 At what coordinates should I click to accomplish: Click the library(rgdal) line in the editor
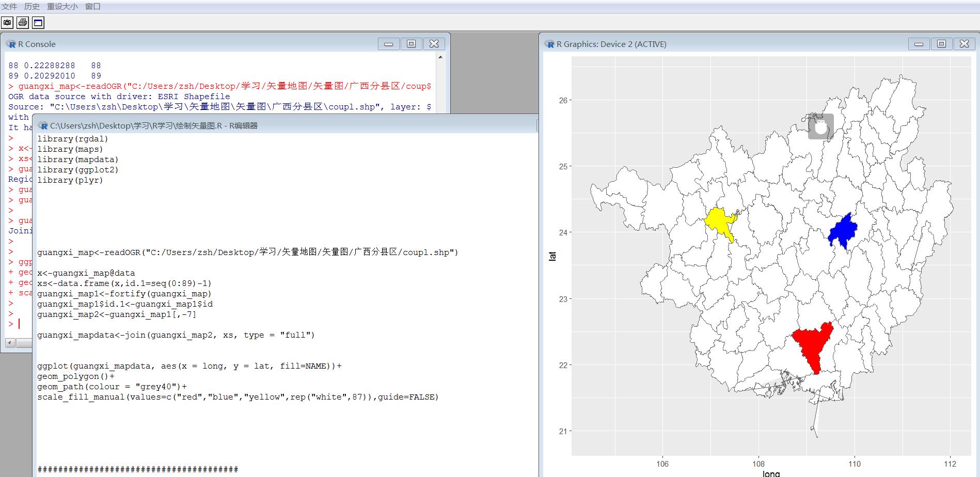coord(73,139)
